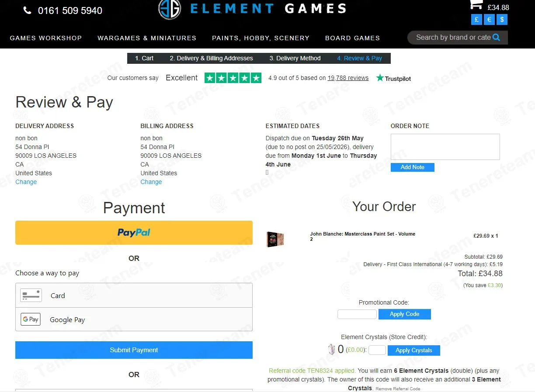Pay with the PayPal button

point(134,232)
